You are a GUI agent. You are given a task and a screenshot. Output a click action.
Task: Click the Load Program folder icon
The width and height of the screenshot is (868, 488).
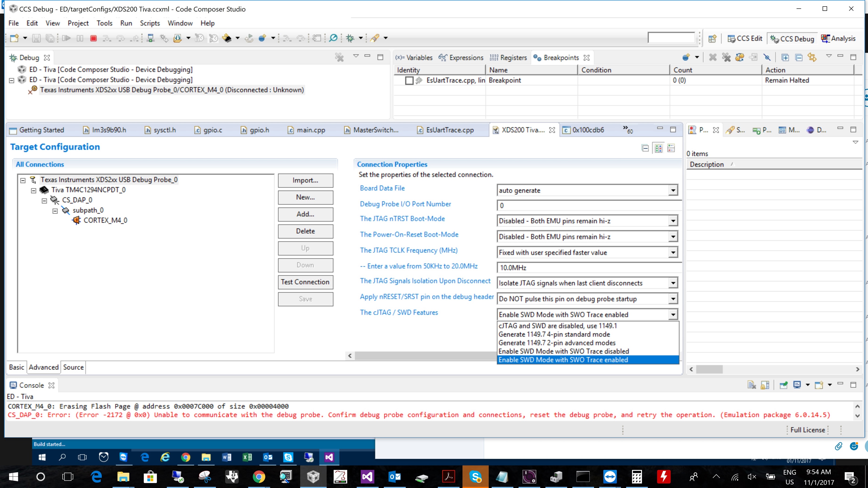click(178, 38)
